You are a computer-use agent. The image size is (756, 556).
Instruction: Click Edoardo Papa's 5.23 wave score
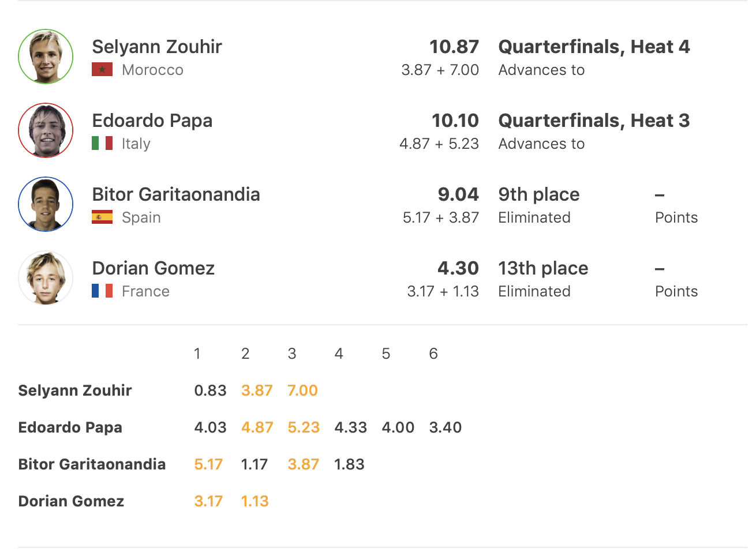(304, 427)
